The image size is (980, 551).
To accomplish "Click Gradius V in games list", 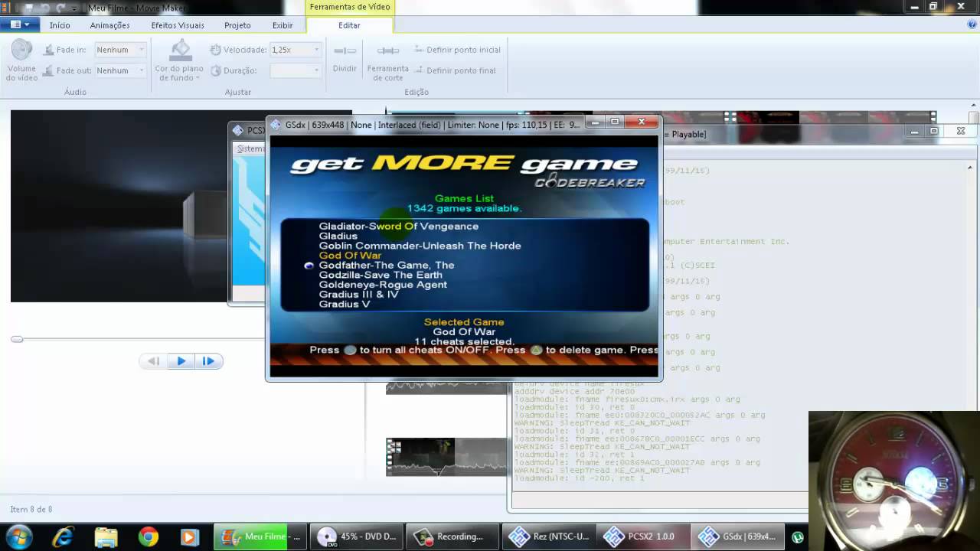I will tap(344, 304).
